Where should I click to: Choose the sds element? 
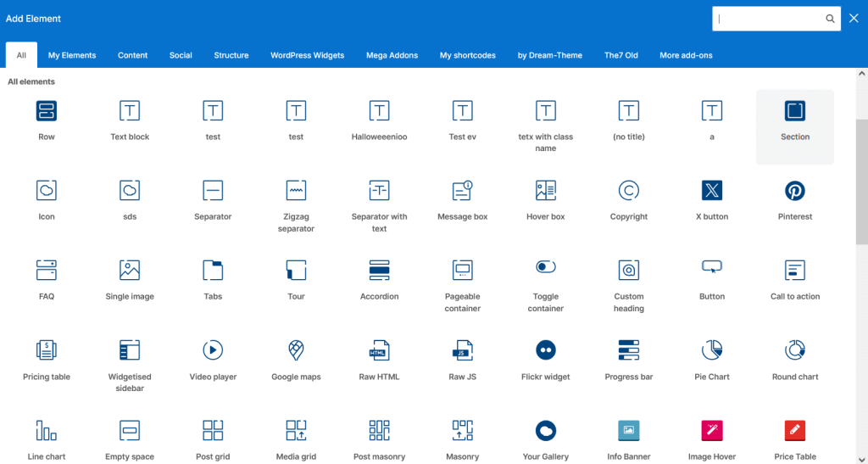130,200
